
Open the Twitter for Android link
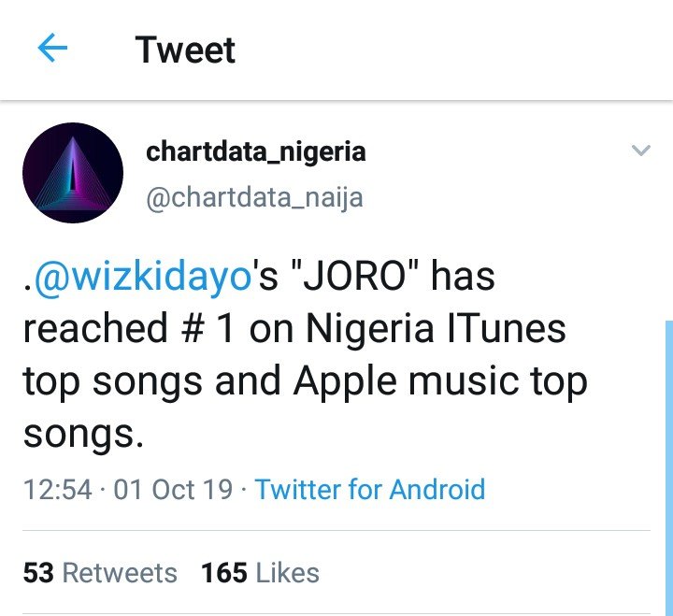(x=369, y=489)
